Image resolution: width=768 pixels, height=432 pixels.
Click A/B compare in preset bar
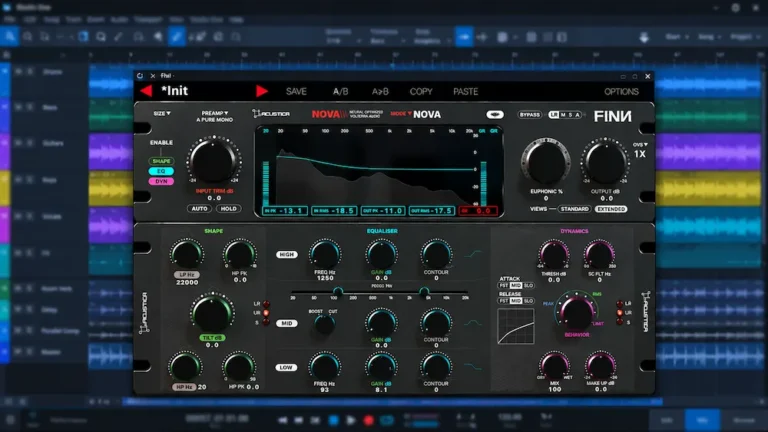click(x=340, y=92)
